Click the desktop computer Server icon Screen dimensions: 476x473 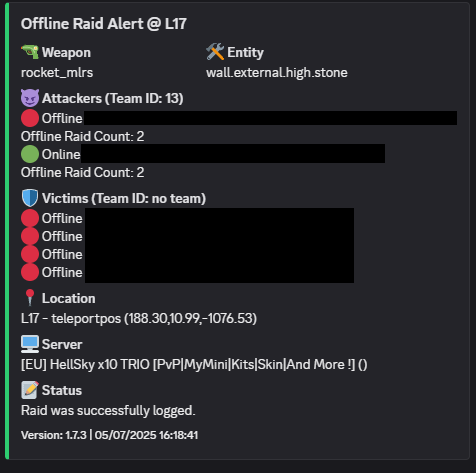[30, 344]
